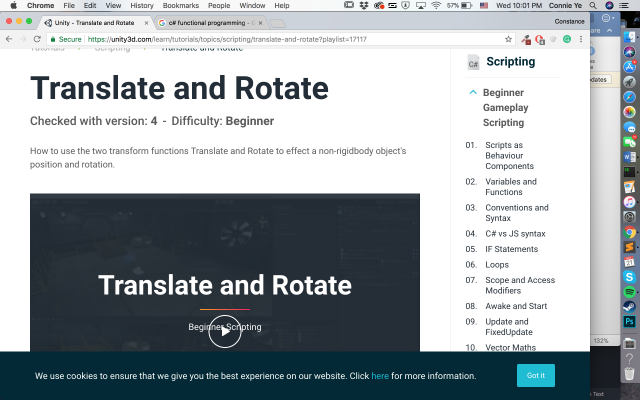Viewport: 640px width, 400px height.
Task: Switch to the Unity Translate and Rotate tab
Action: click(x=95, y=23)
